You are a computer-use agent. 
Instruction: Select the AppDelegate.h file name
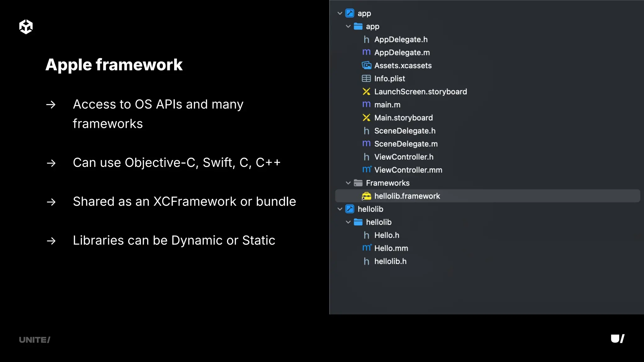tap(401, 40)
